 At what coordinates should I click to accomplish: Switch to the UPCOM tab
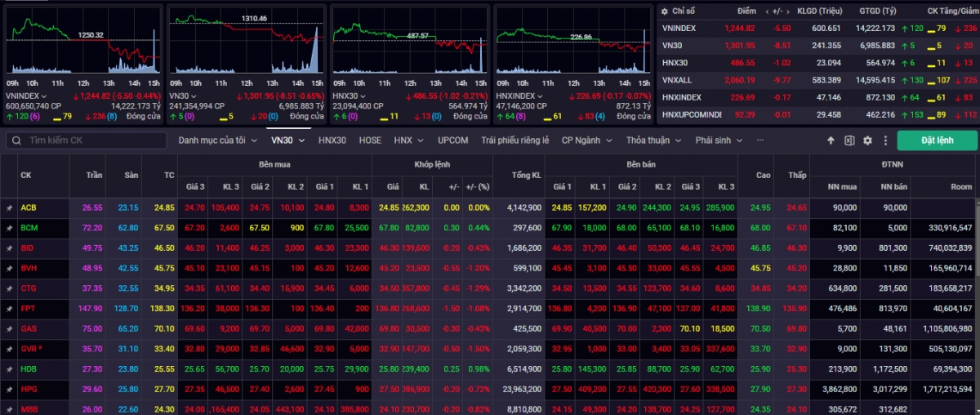[x=452, y=141]
